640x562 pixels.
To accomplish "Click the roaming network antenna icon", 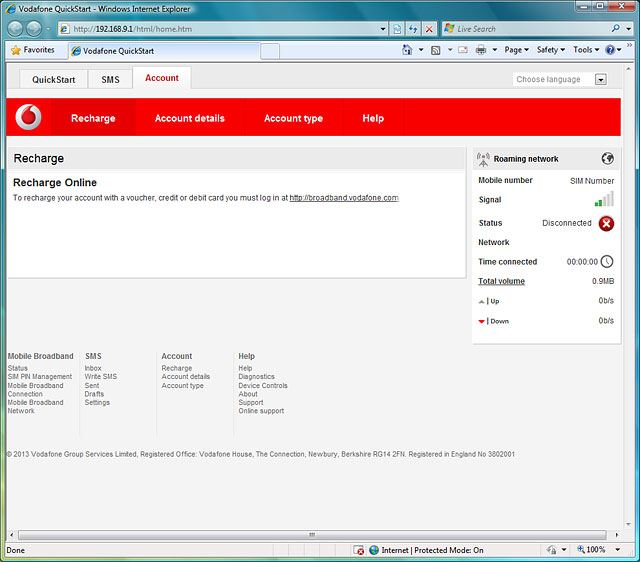I will coord(483,159).
